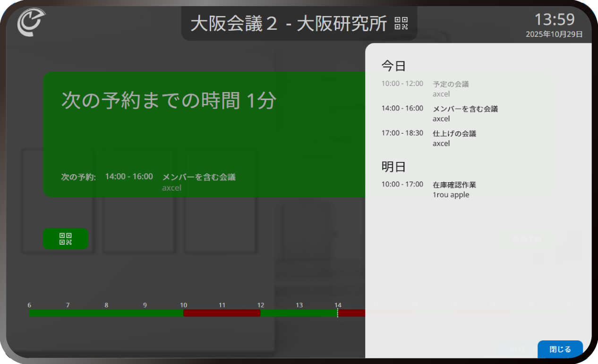
Task: Click the red busy segment on the timeline
Action: 222,313
